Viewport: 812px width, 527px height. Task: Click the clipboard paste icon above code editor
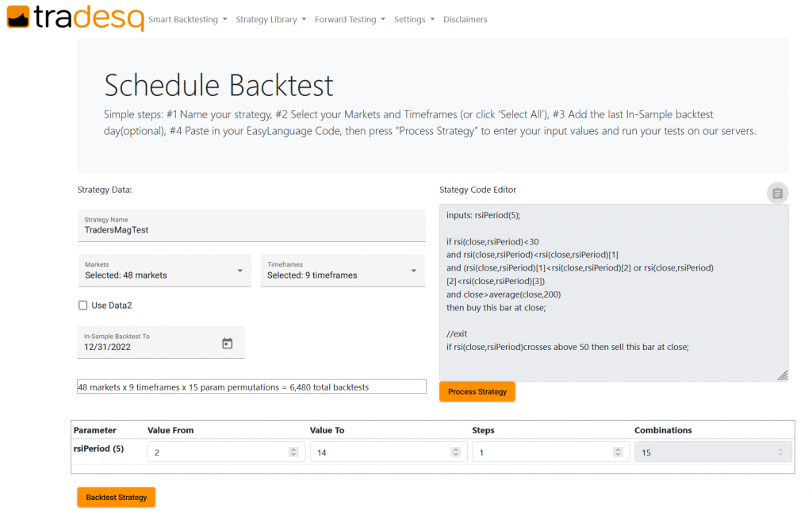777,193
